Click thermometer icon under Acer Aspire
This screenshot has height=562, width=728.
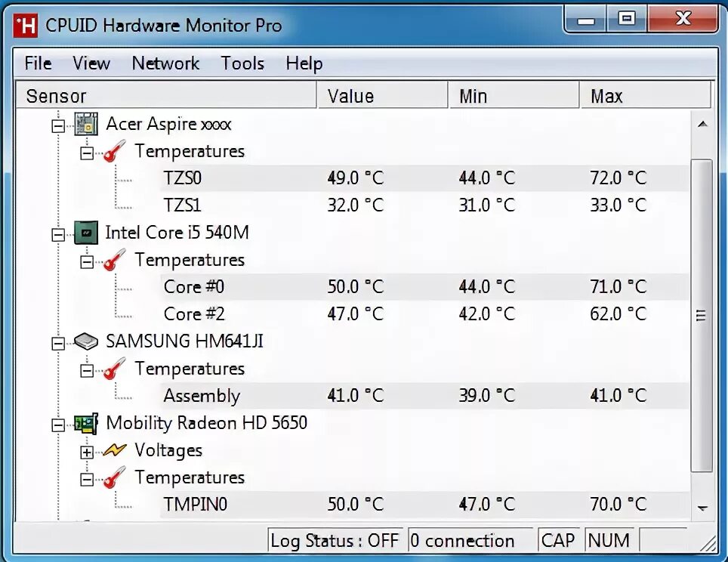click(x=115, y=151)
